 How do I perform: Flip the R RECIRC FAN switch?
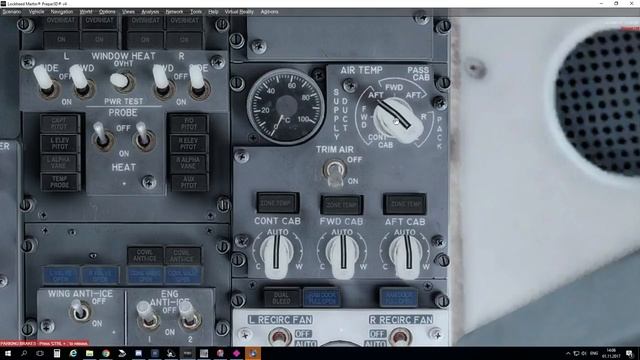click(x=400, y=337)
